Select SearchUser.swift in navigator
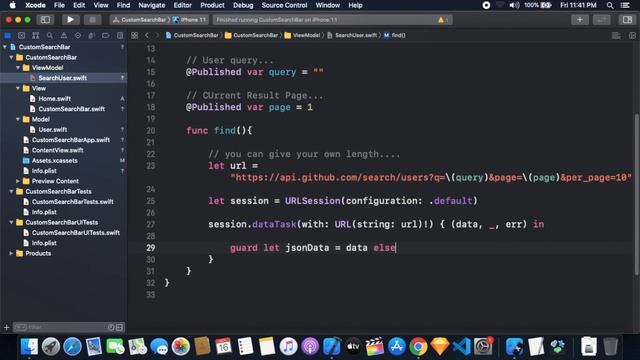Image resolution: width=640 pixels, height=360 pixels. point(63,78)
